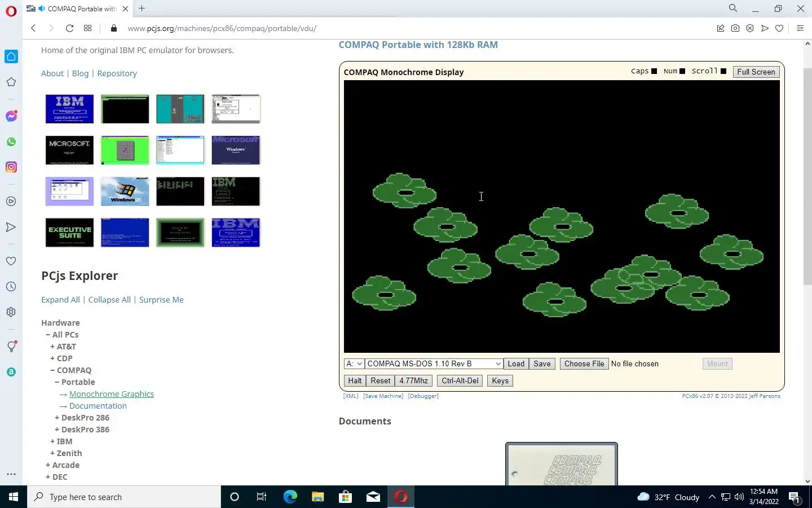Open drive selector A: dropdown
Image resolution: width=812 pixels, height=508 pixels.
click(x=354, y=364)
